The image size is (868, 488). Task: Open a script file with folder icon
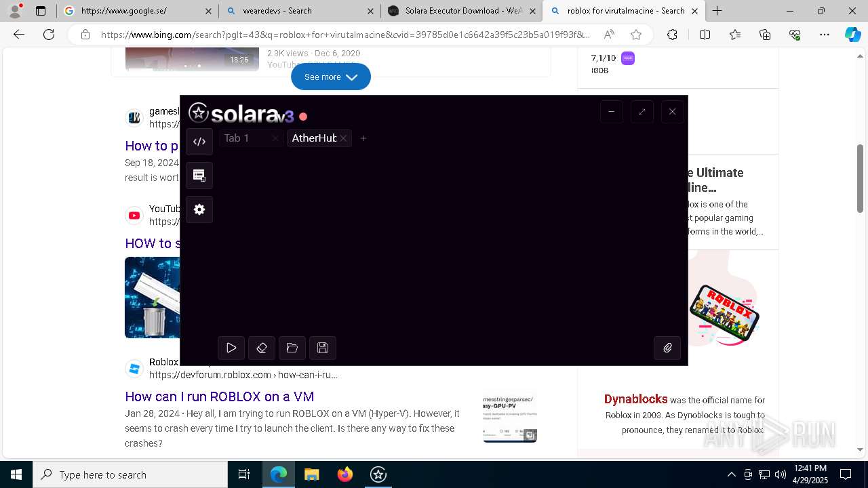coord(292,348)
